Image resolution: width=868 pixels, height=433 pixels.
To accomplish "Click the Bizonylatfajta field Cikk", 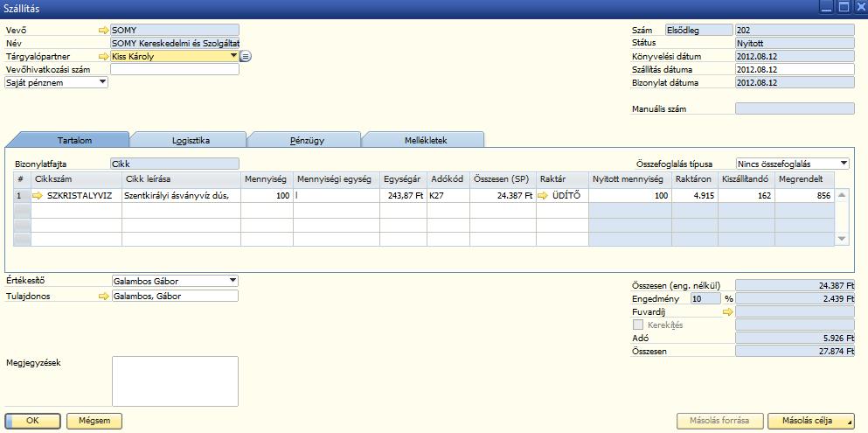I will click(175, 164).
